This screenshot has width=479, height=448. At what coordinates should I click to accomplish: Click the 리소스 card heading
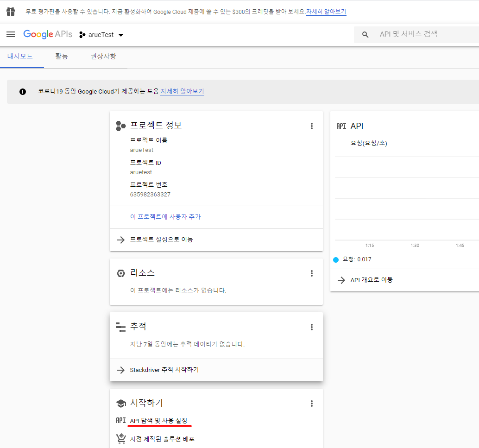pyautogui.click(x=142, y=272)
